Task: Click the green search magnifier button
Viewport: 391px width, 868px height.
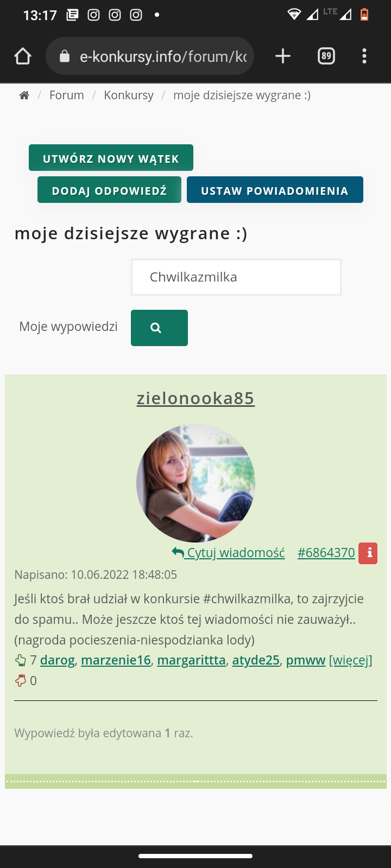Action: pos(159,328)
